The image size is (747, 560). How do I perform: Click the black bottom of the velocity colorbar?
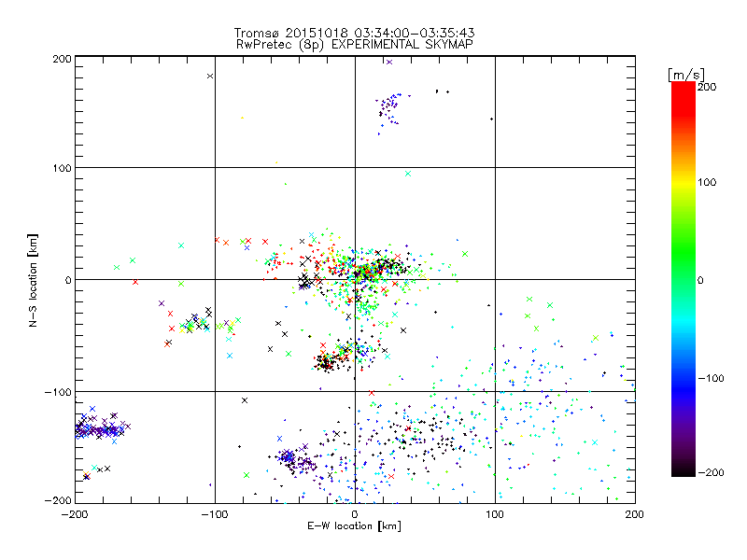[684, 469]
